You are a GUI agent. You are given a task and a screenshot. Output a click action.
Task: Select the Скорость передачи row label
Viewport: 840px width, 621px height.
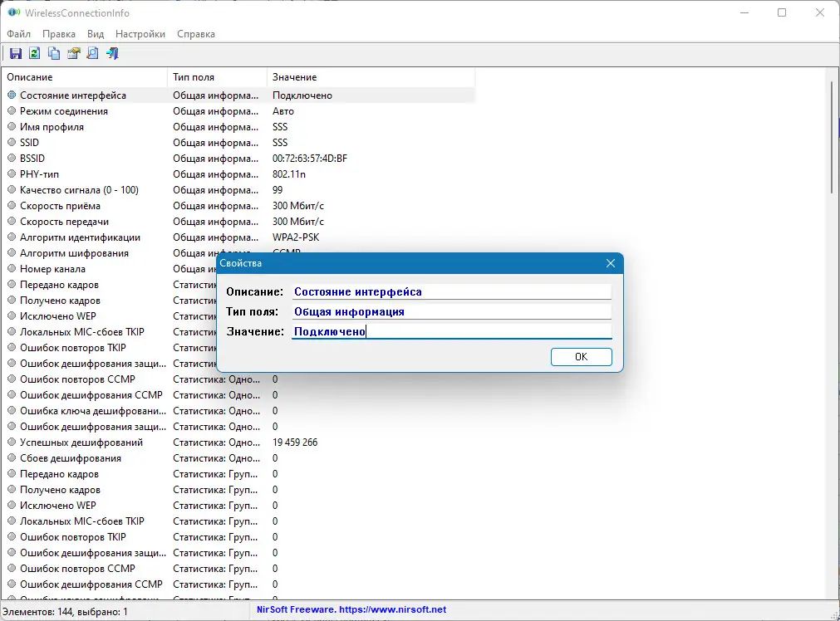pos(64,222)
